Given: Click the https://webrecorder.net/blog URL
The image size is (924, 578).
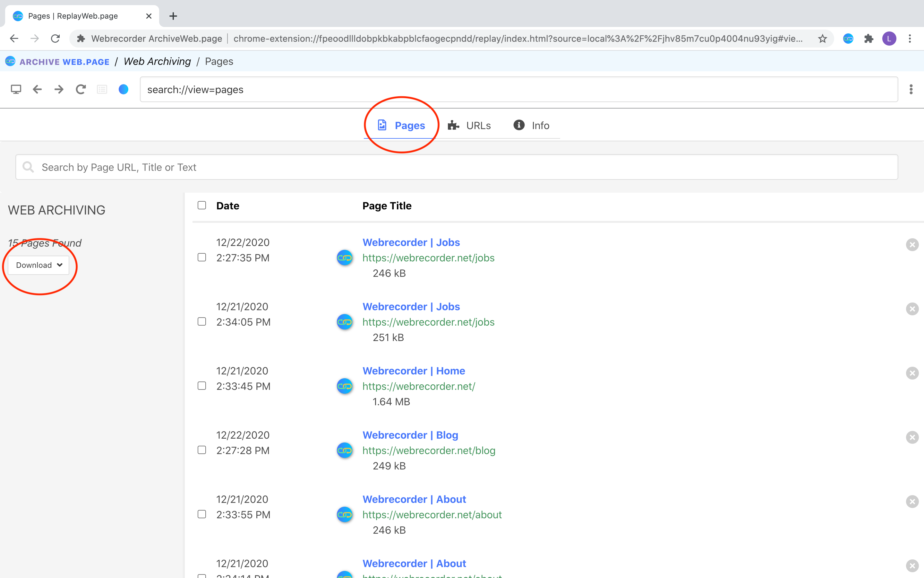Looking at the screenshot, I should [429, 450].
